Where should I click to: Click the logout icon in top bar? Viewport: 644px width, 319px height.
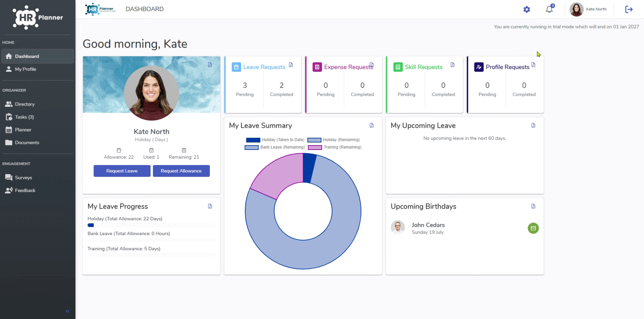pyautogui.click(x=629, y=9)
